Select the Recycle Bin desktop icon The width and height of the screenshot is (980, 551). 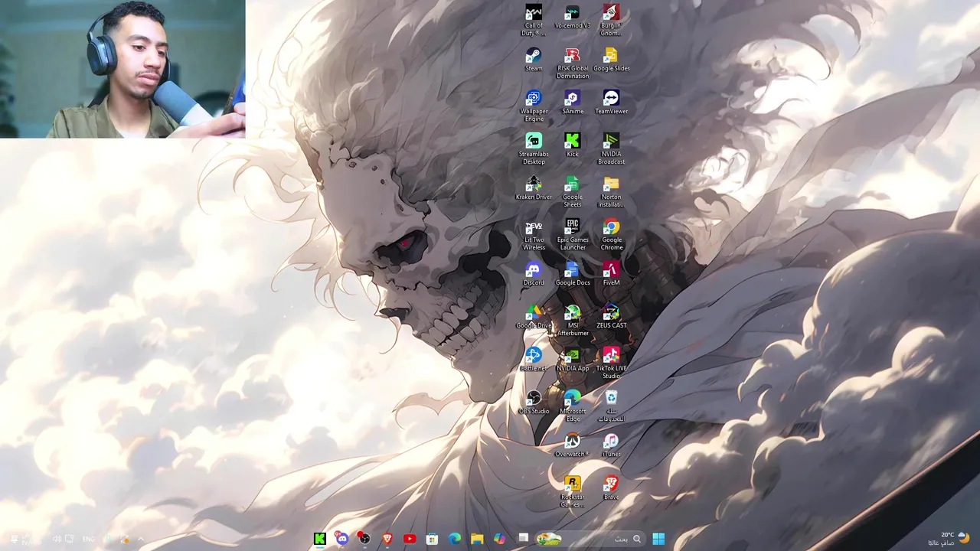(x=611, y=406)
